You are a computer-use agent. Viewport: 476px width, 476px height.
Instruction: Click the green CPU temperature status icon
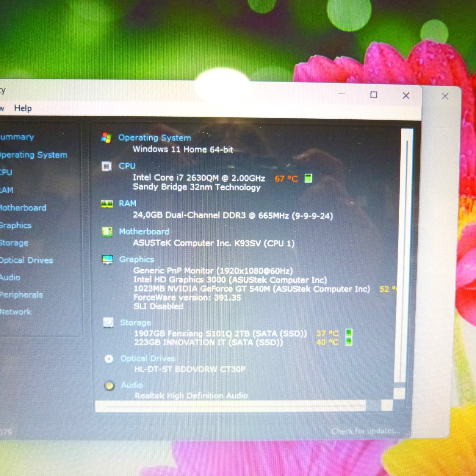coord(308,178)
